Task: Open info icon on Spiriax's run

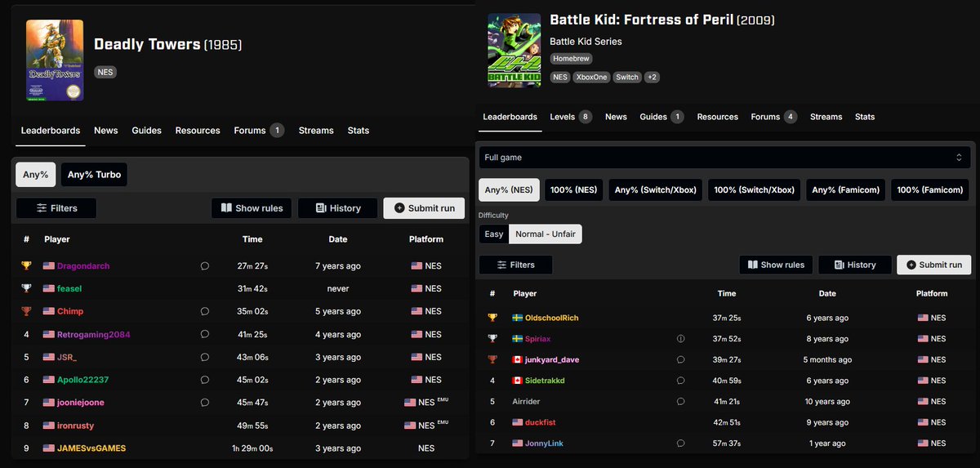Action: pyautogui.click(x=680, y=338)
